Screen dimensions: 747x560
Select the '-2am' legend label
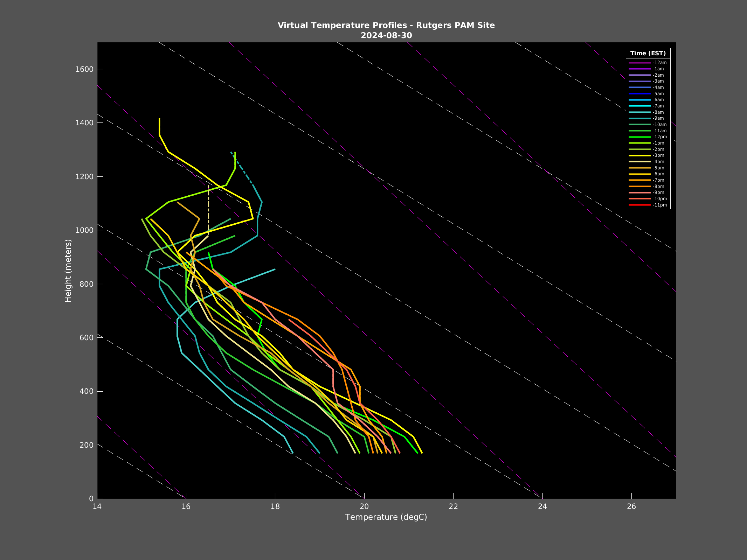pos(658,75)
